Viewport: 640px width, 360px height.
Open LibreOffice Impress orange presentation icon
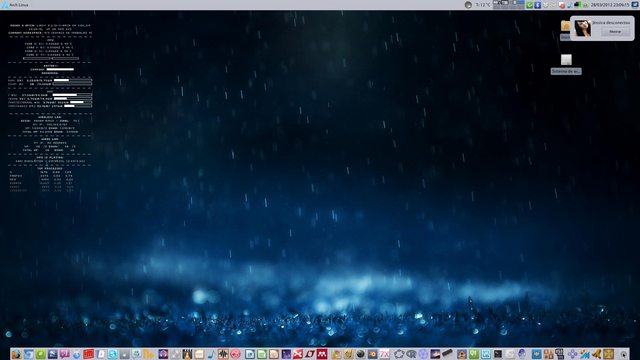(273, 354)
